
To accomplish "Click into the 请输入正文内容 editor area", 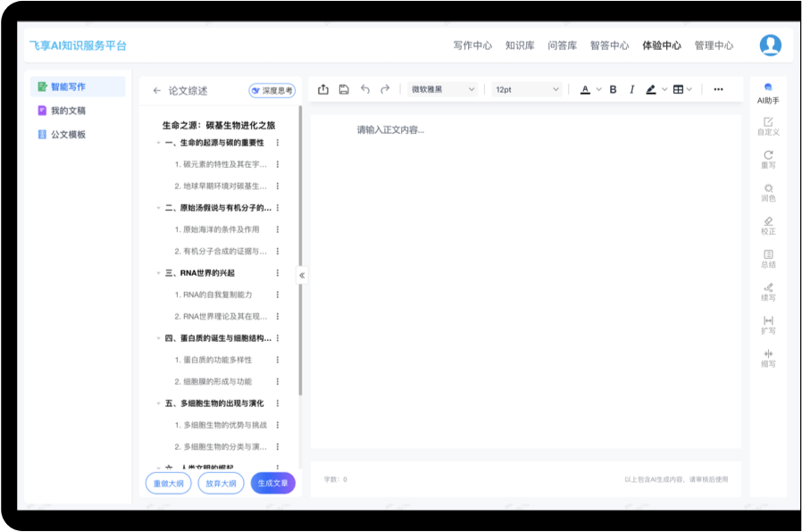I will click(x=525, y=281).
